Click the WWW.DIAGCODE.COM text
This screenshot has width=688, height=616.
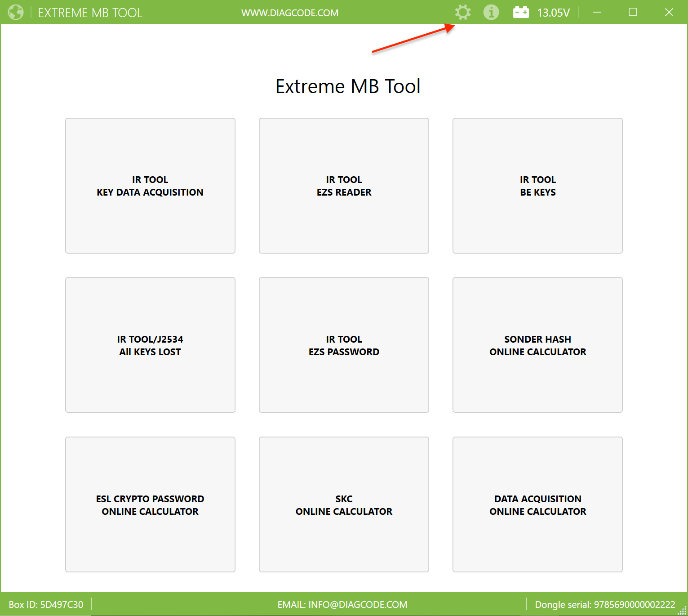coord(290,13)
